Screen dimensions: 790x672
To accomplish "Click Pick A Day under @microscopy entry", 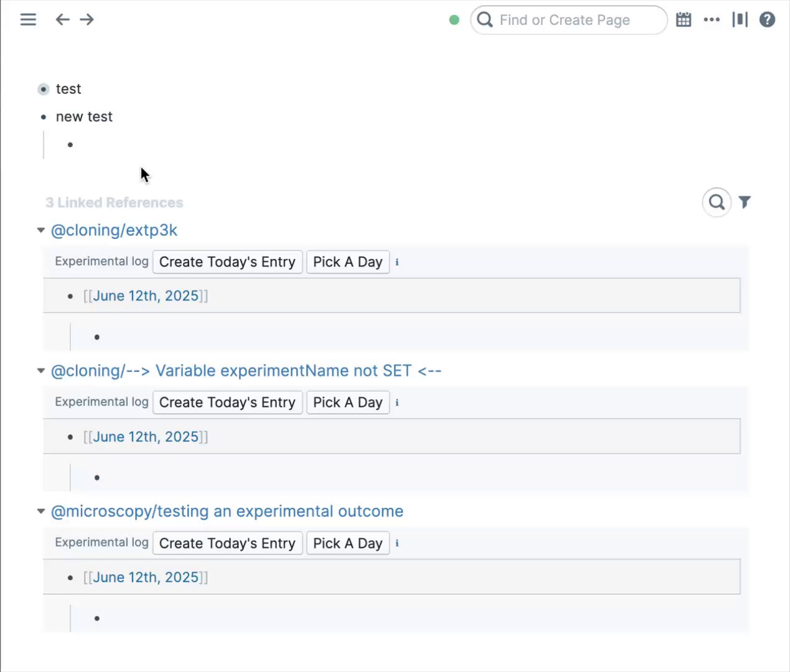I will (348, 543).
